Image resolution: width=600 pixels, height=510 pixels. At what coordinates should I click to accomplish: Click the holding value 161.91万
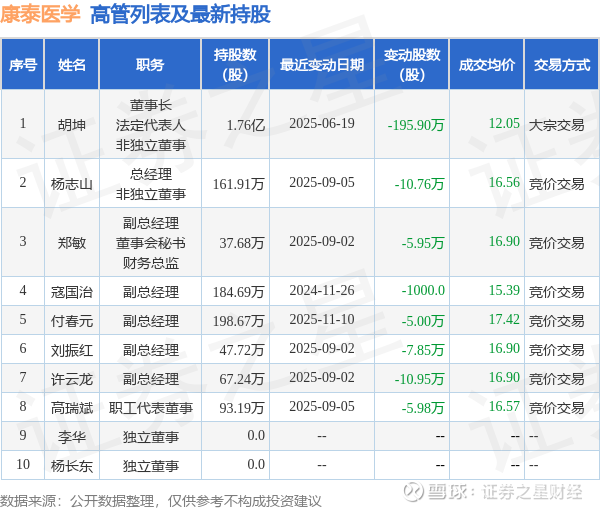239,184
